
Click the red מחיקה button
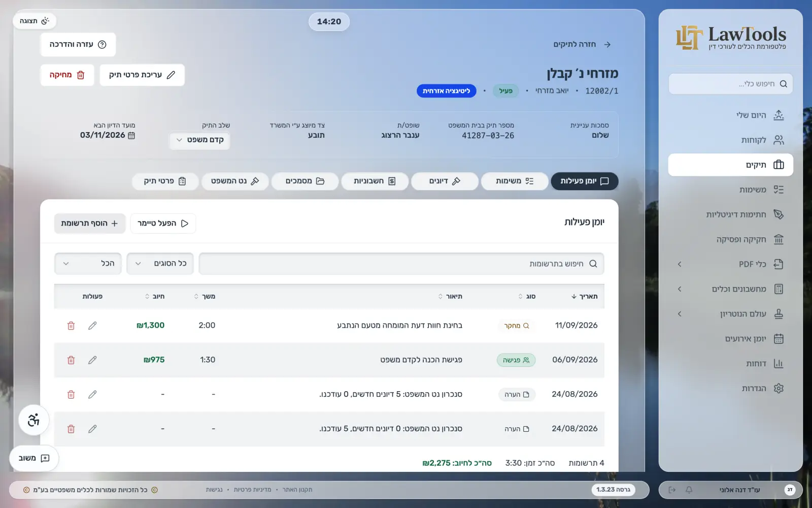(67, 75)
